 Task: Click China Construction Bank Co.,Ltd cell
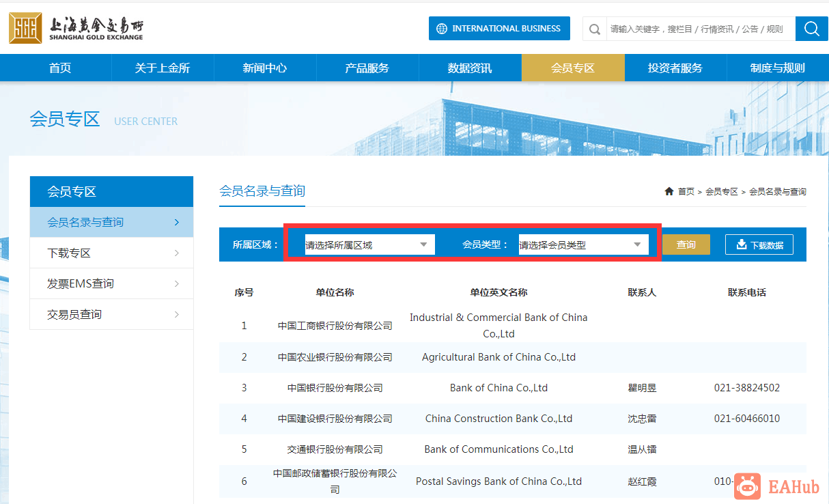click(x=498, y=419)
